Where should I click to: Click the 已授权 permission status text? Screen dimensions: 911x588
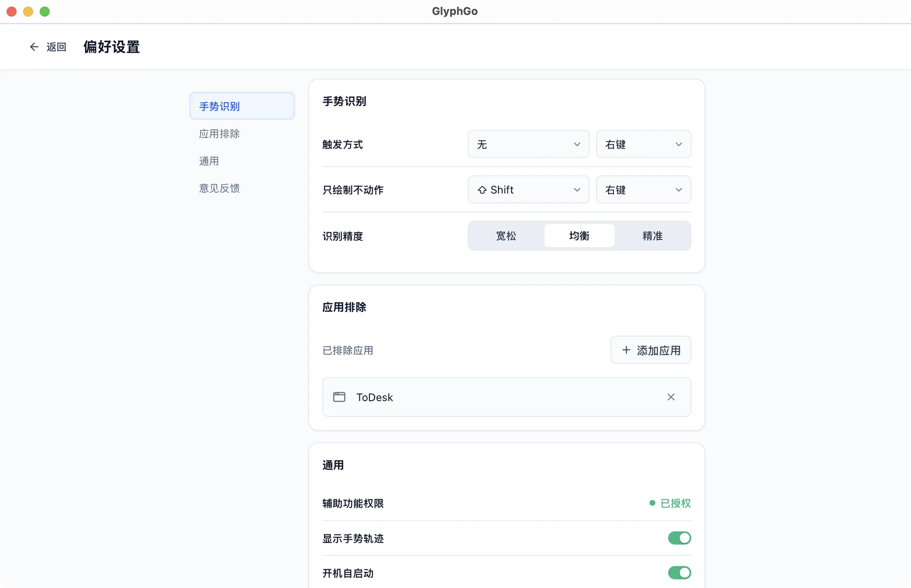(676, 503)
